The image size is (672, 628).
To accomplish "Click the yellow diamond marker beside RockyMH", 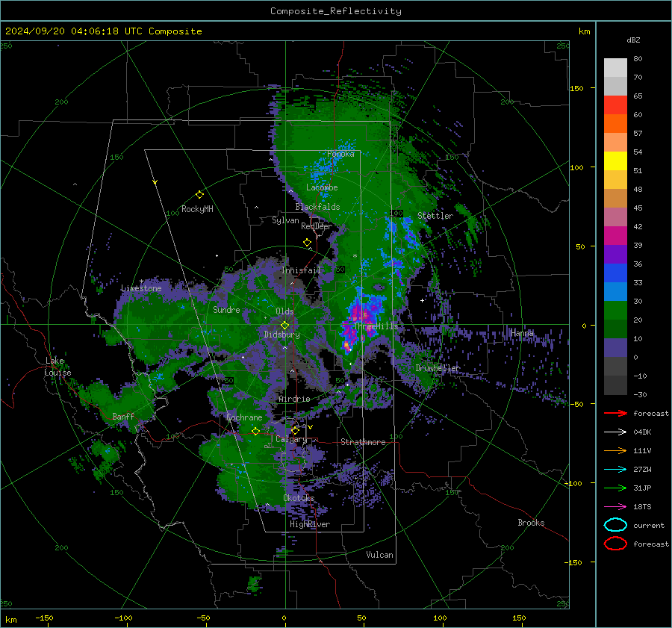I will coord(199,195).
